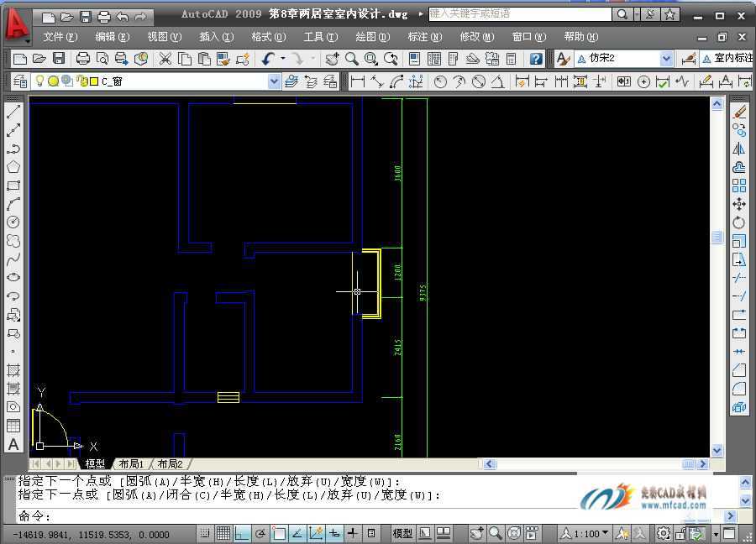
Task: Toggle Grid display in status bar
Action: pyautogui.click(x=223, y=533)
